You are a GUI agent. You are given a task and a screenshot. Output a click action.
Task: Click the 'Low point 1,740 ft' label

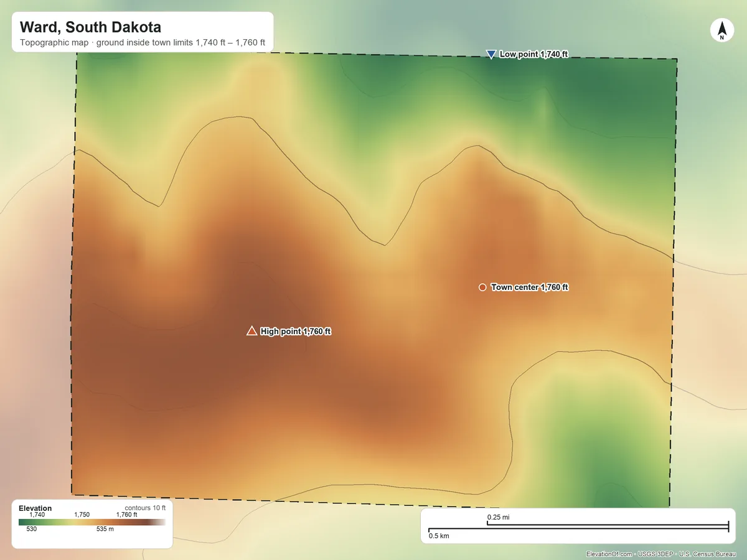tap(534, 55)
